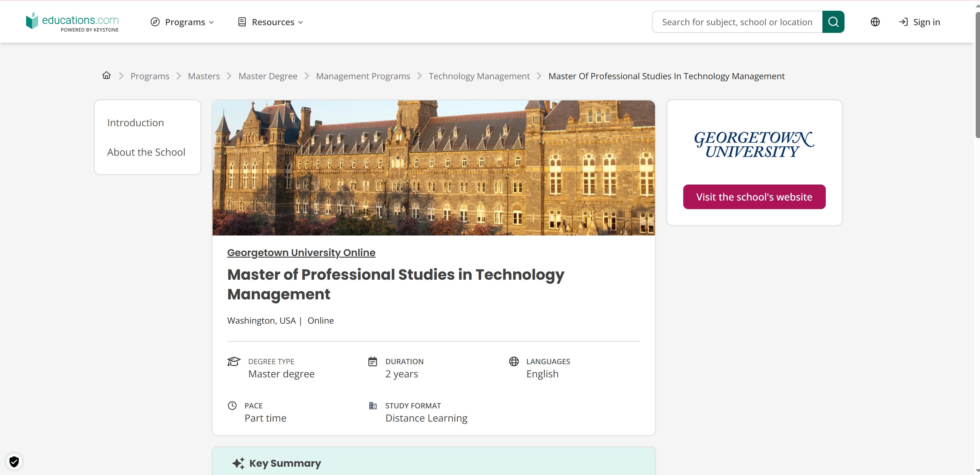Click the graduation cap Degree Type icon
Viewport: 980px width, 475px height.
coord(234,361)
